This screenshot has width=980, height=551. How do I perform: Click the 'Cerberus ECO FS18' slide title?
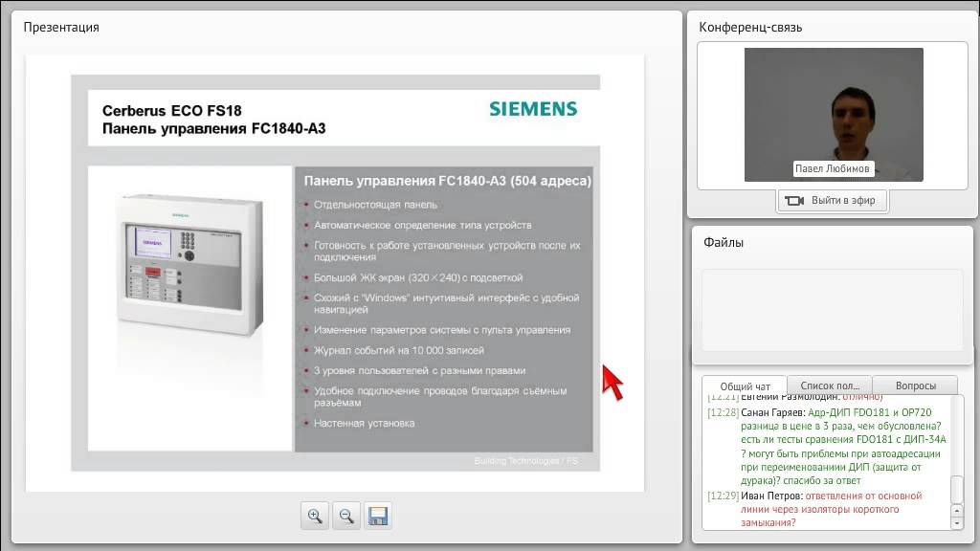tap(172, 111)
